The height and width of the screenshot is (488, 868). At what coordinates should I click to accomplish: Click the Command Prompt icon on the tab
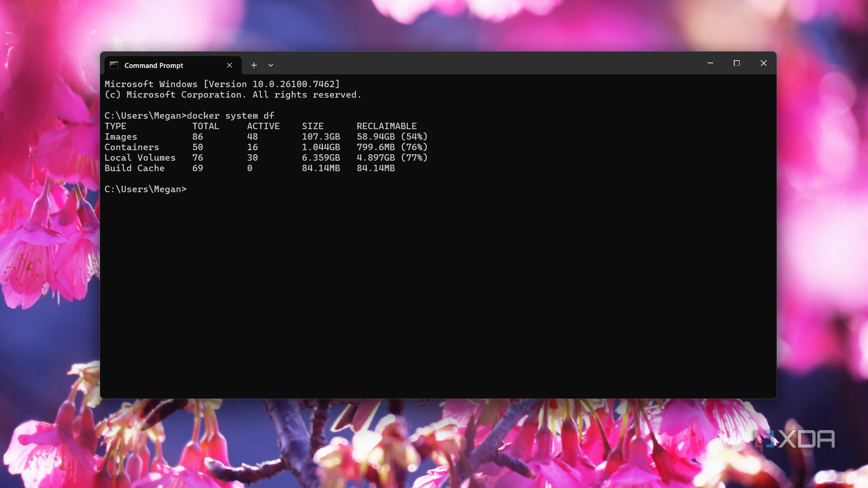click(x=114, y=65)
